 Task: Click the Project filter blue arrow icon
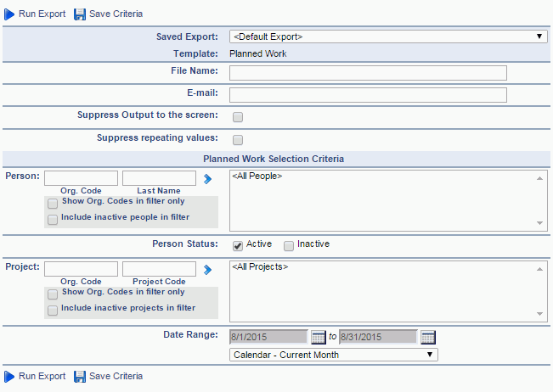207,270
